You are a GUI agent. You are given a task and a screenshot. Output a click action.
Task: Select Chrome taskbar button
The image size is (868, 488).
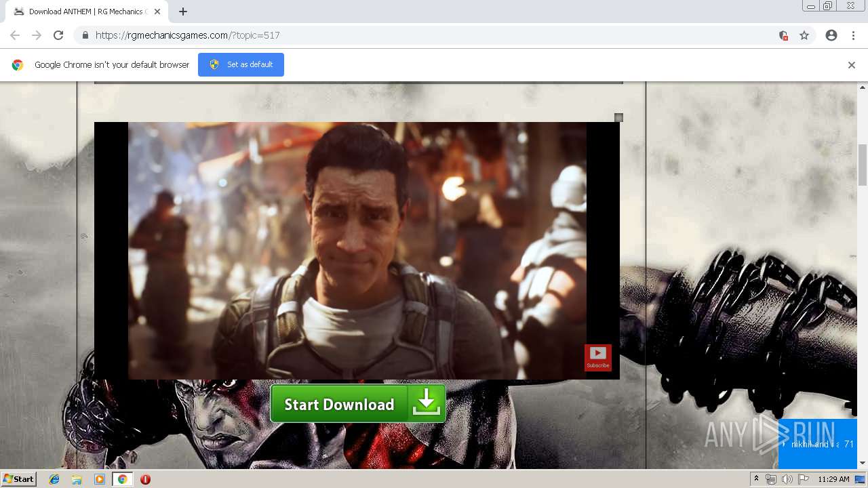[x=122, y=479]
